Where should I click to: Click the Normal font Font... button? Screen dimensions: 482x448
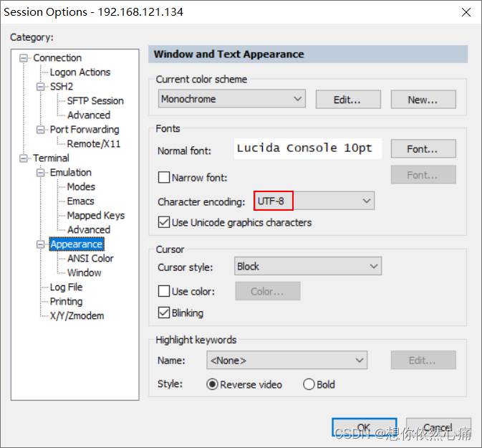(423, 149)
